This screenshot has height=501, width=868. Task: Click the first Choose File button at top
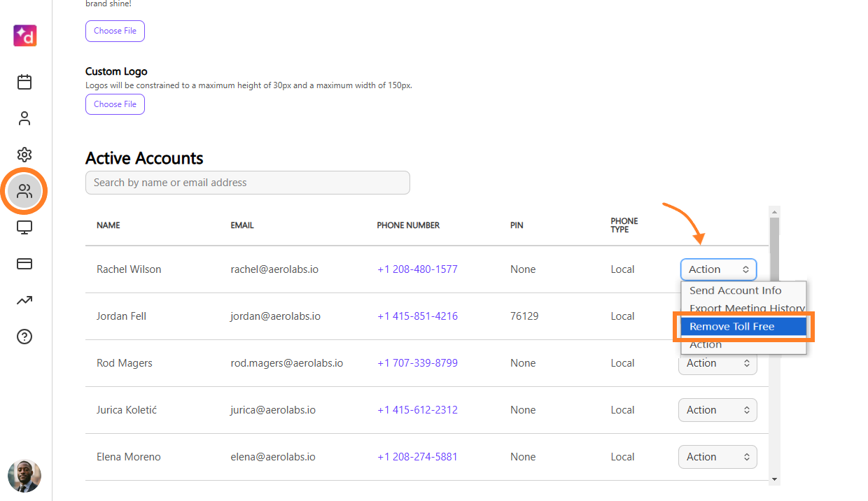pos(115,31)
